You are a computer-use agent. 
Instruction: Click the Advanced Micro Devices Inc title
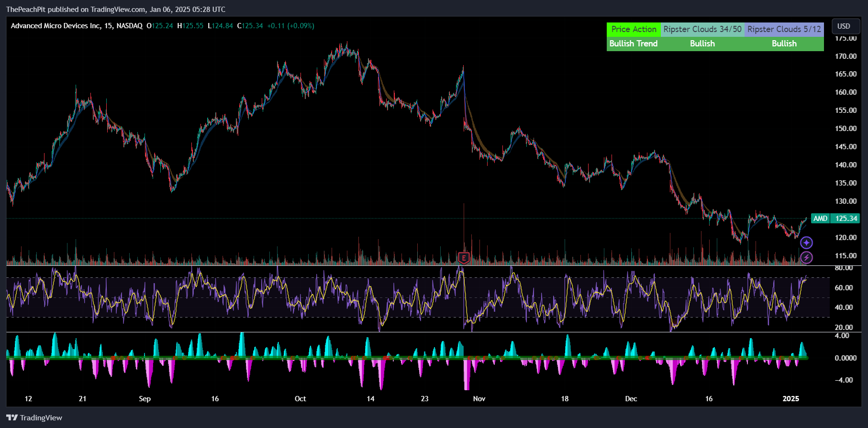click(x=56, y=26)
